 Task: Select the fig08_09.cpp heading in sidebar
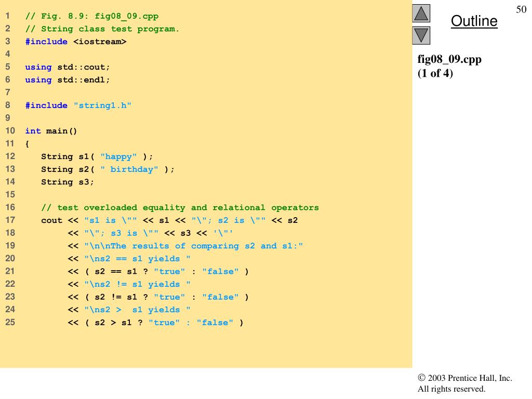pyautogui.click(x=449, y=59)
